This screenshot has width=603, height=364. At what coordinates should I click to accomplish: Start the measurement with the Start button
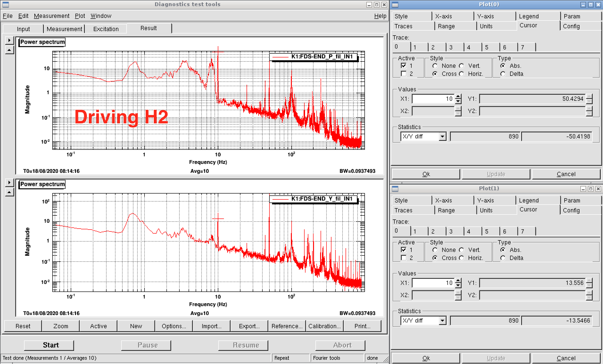(49, 345)
